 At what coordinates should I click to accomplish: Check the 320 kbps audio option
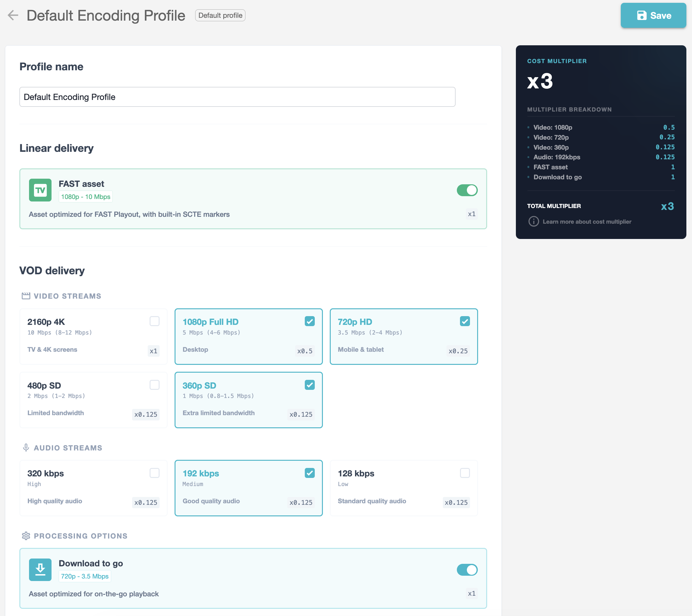pos(154,473)
